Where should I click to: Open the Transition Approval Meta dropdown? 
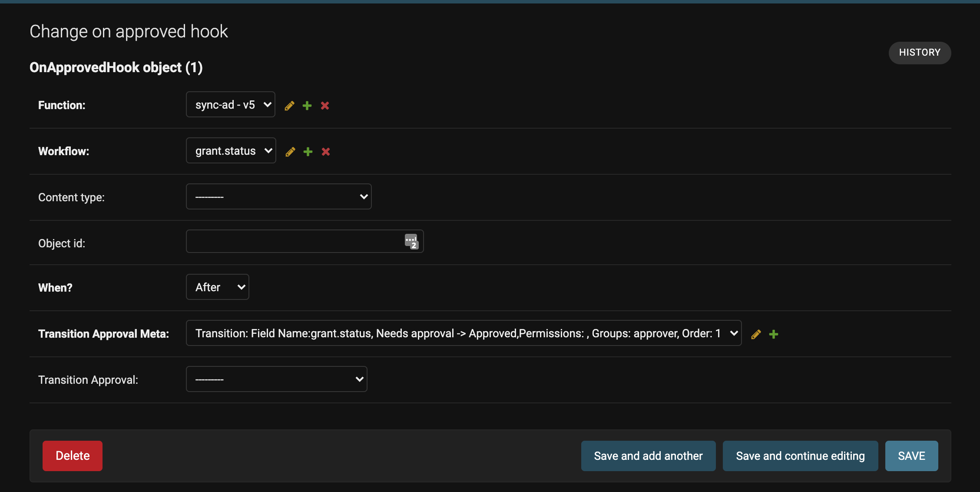click(464, 333)
